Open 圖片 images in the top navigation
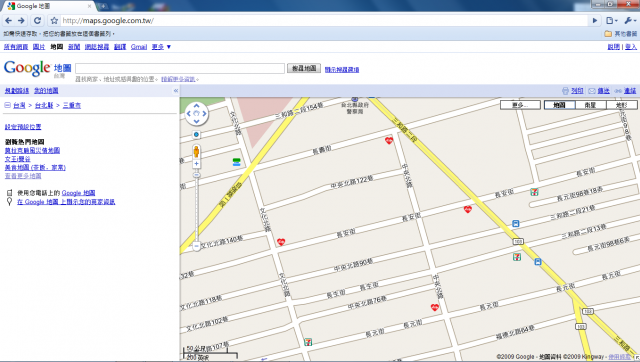 click(x=39, y=47)
